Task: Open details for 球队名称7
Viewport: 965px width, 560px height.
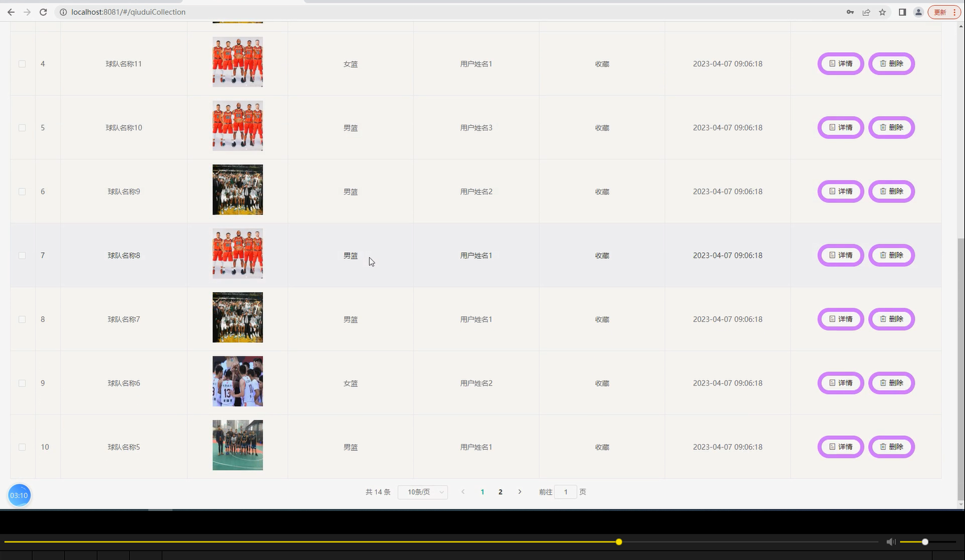Action: point(841,319)
